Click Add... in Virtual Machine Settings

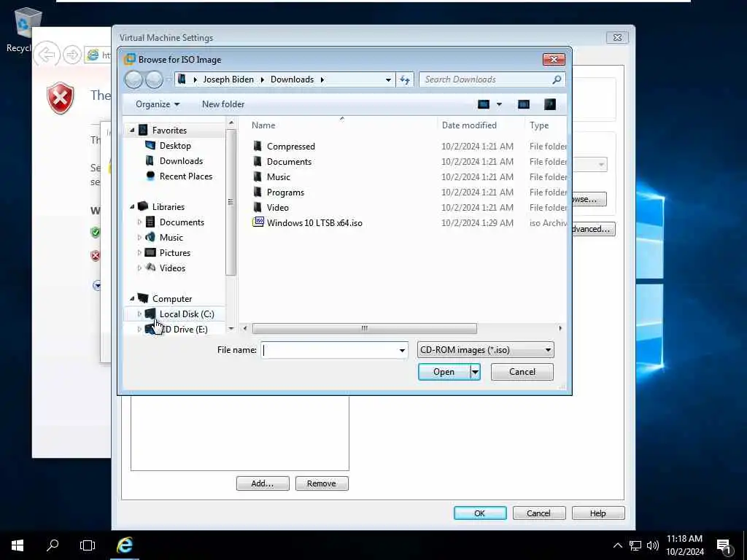pyautogui.click(x=263, y=483)
